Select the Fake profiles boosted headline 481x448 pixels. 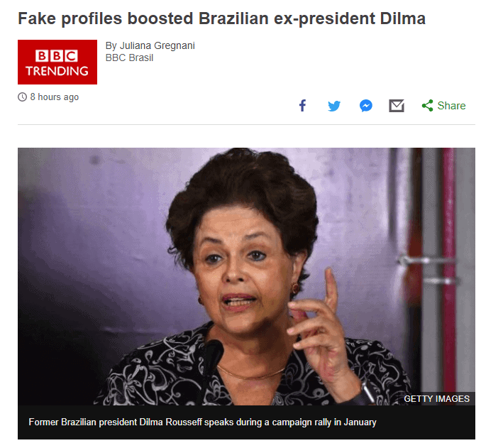pos(221,18)
